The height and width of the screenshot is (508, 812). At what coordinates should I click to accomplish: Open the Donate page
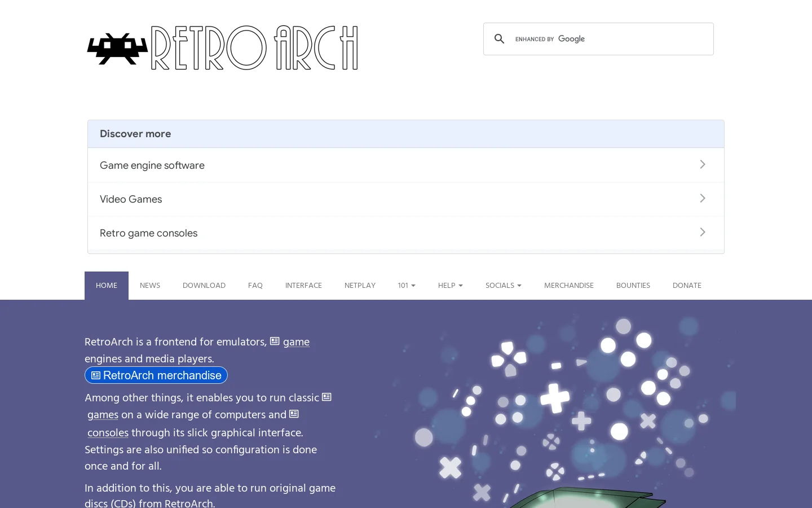pos(687,286)
